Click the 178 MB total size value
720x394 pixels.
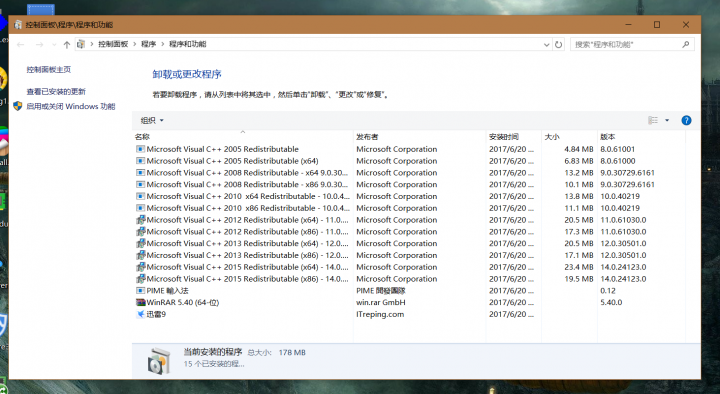pyautogui.click(x=292, y=353)
